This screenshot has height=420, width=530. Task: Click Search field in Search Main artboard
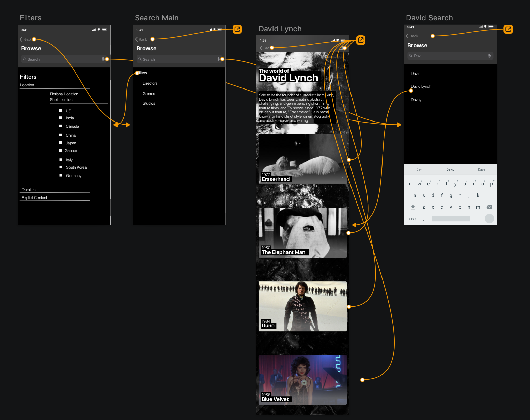(180, 59)
